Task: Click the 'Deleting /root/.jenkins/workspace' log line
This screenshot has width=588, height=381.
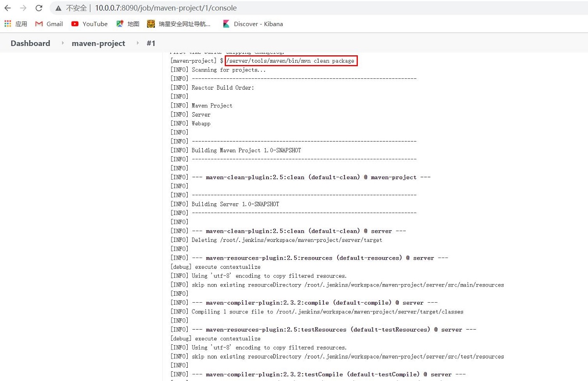Action: coord(276,240)
